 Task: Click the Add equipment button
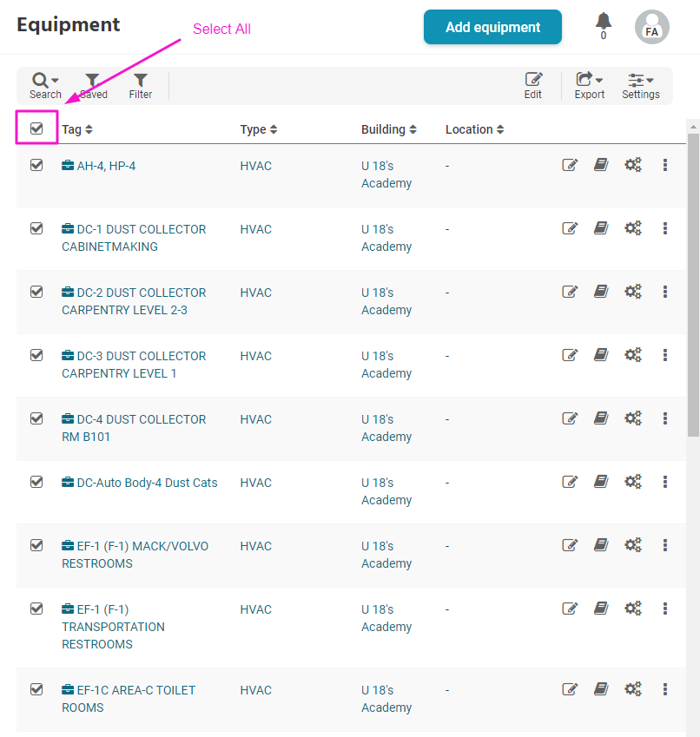coord(492,27)
